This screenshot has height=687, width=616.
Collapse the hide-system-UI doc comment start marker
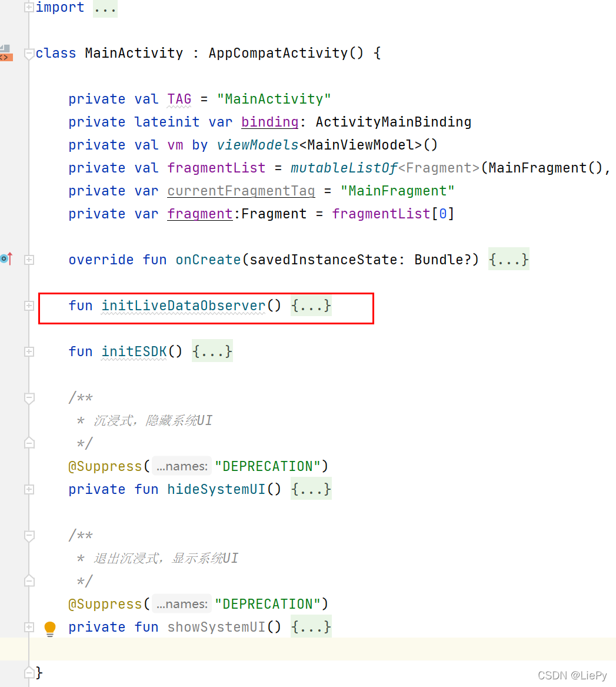click(29, 398)
